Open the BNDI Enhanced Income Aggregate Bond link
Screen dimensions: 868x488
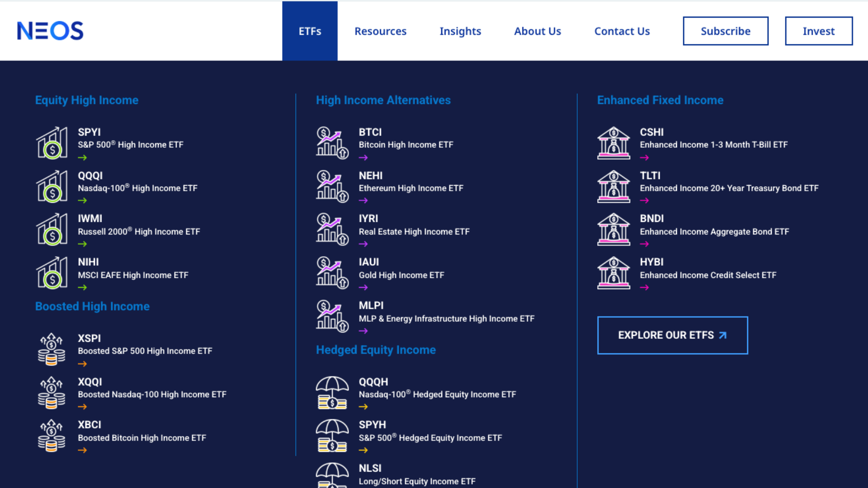pyautogui.click(x=714, y=225)
